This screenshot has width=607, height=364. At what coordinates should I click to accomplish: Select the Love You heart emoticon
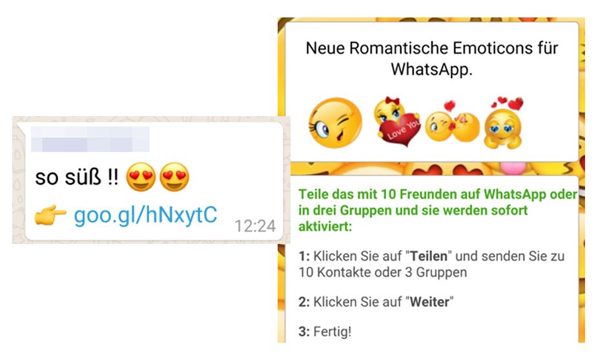(397, 121)
